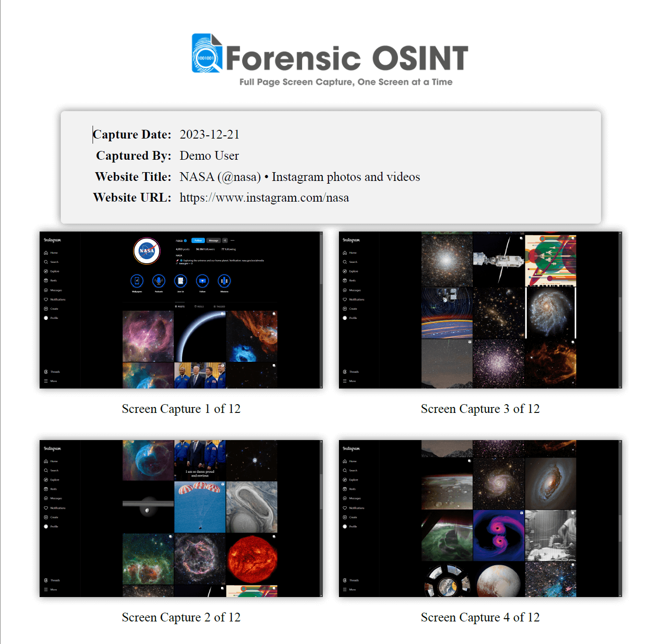659x644 pixels.
Task: Select the TAGGED tab in Screen Capture 1
Action: (220, 307)
